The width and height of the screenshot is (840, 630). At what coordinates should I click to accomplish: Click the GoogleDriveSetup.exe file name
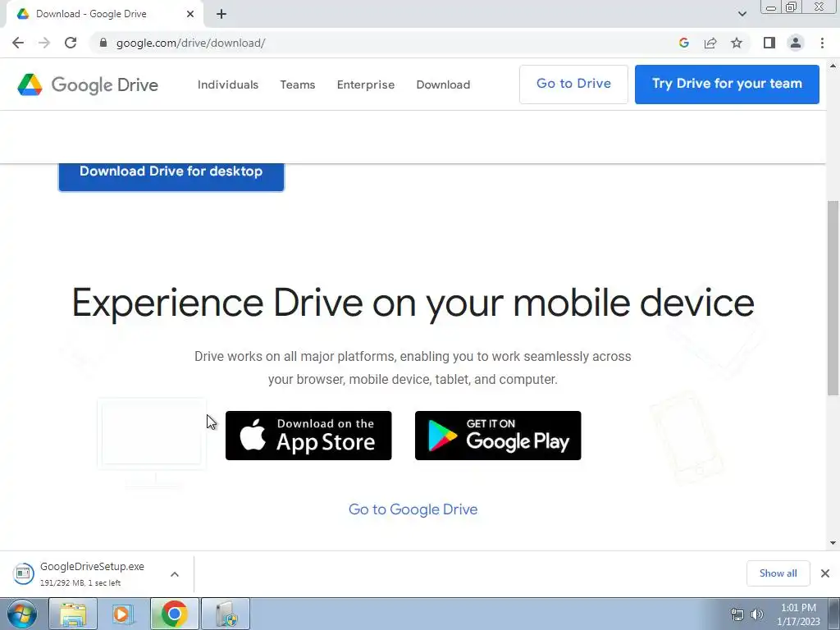pos(92,566)
